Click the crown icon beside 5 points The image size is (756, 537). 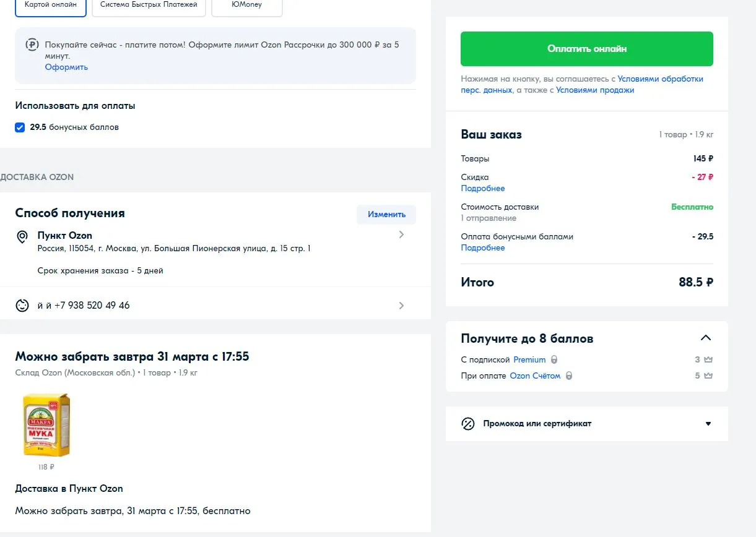(x=708, y=376)
